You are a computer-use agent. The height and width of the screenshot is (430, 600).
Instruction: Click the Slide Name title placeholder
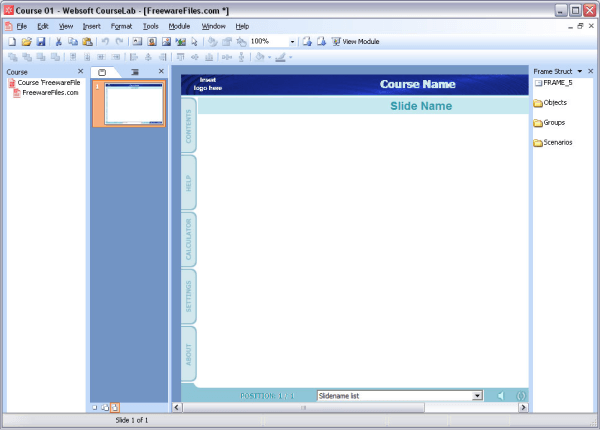[421, 106]
